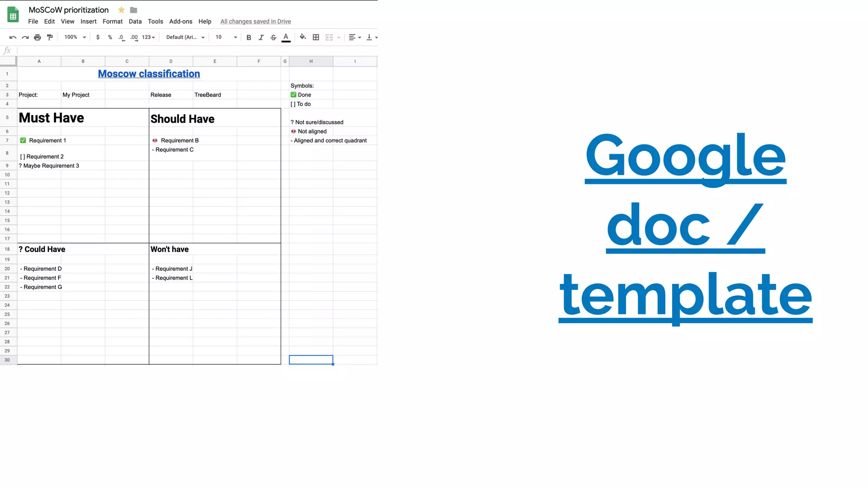Open the Help menu
The image size is (868, 488).
[x=205, y=22]
